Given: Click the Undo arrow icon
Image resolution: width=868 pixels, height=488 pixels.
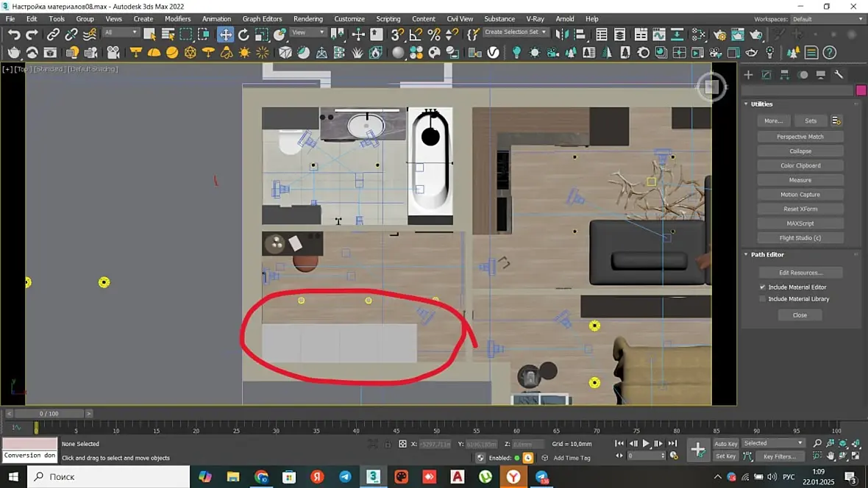Looking at the screenshot, I should pos(14,34).
